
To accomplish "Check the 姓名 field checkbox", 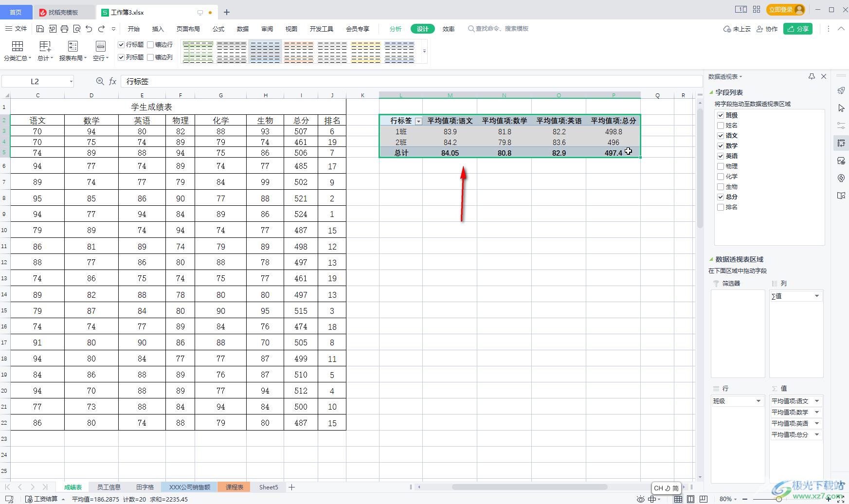I will [x=721, y=126].
